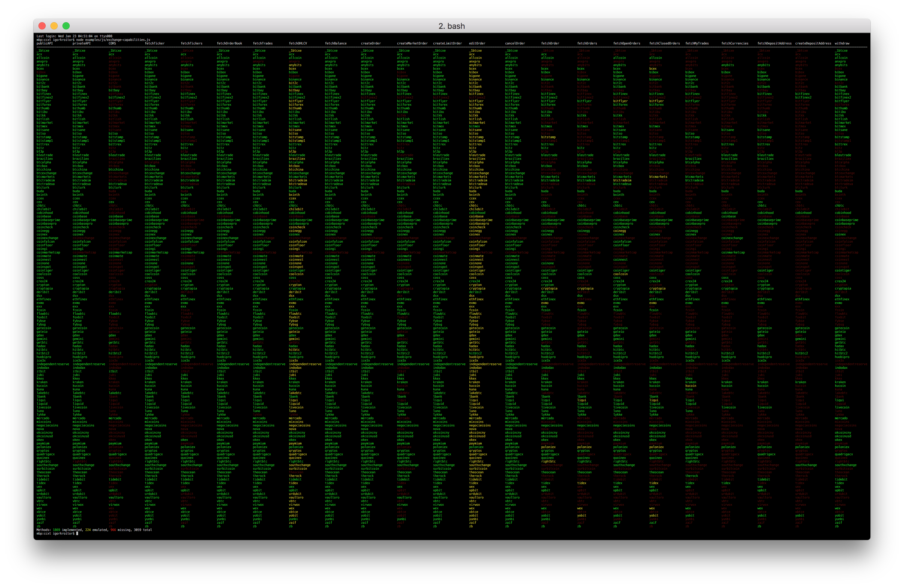The height and width of the screenshot is (588, 904).
Task: Click the createDepositAddress column header
Action: 813,43
